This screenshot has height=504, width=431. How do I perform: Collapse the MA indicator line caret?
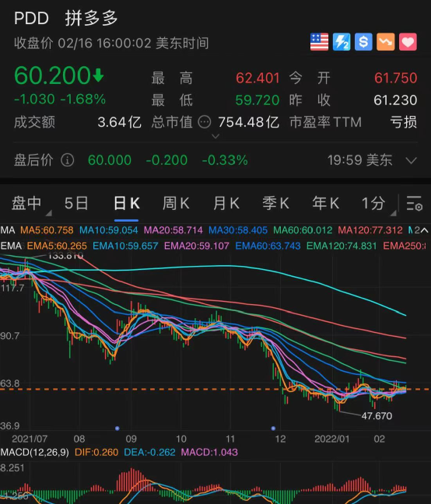(x=424, y=230)
